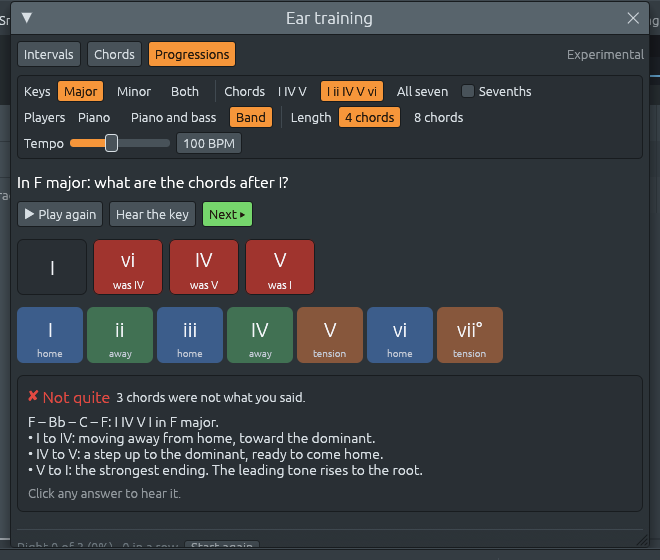This screenshot has width=660, height=560.
Task: Click the 'Click any answer to hear it' hint
Action: [104, 493]
